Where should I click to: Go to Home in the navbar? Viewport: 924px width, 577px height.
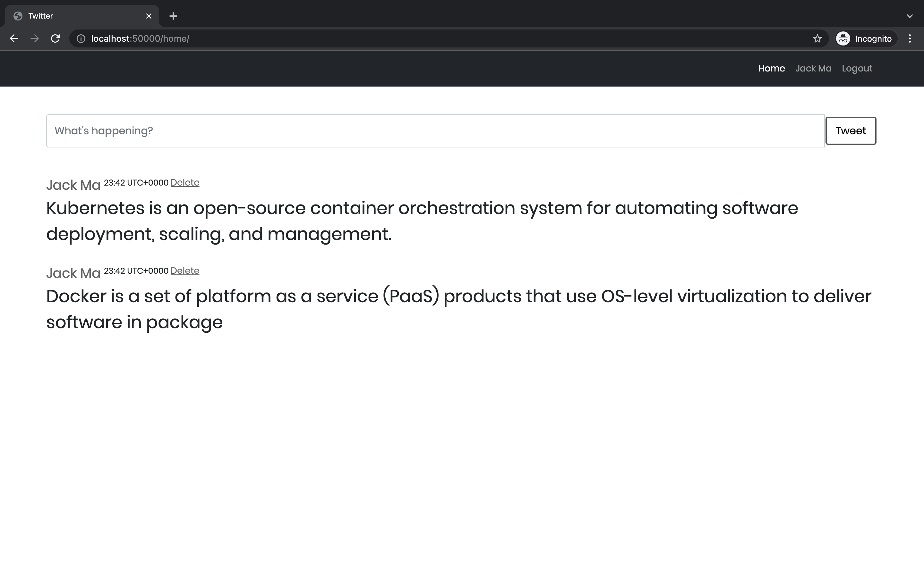pos(771,68)
